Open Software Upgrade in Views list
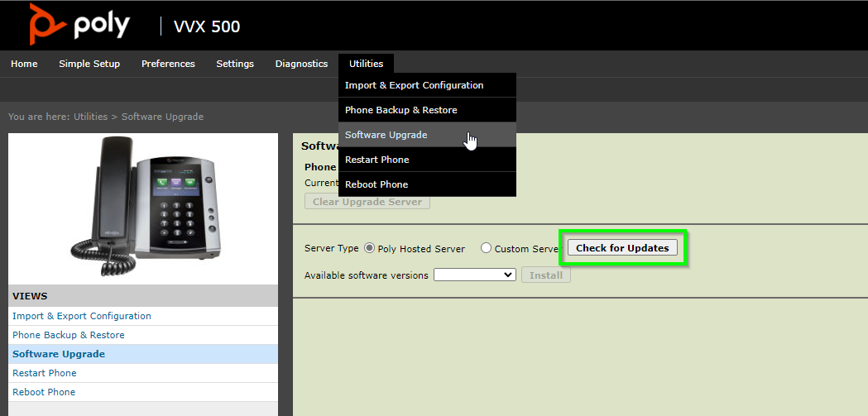Viewport: 868px width, 416px height. click(x=143, y=354)
